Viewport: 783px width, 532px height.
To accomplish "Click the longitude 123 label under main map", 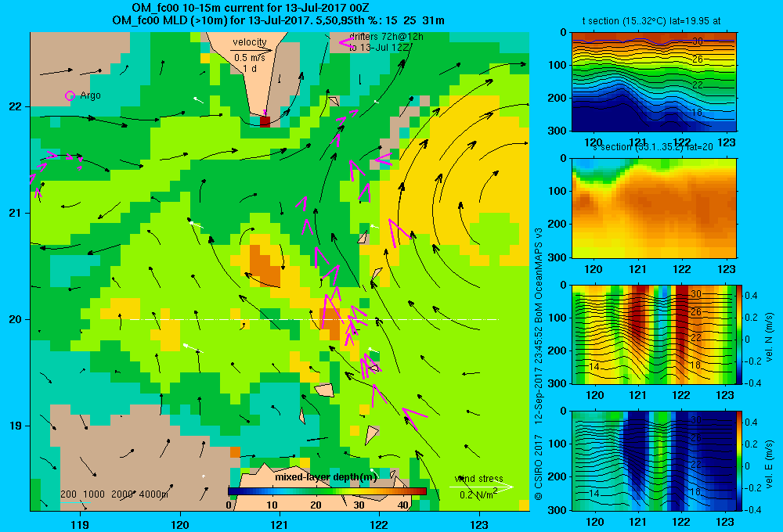I will tap(479, 524).
